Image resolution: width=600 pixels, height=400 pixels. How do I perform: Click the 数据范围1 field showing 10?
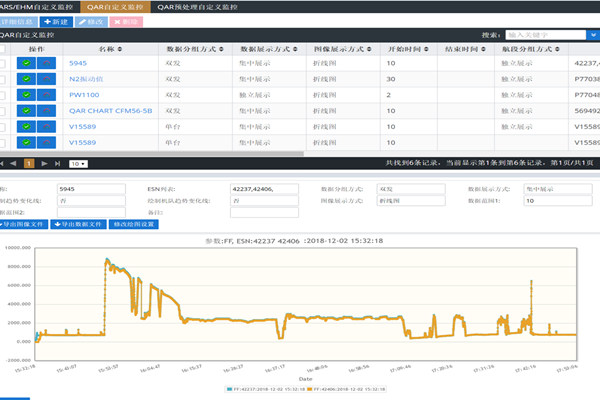[x=558, y=201]
